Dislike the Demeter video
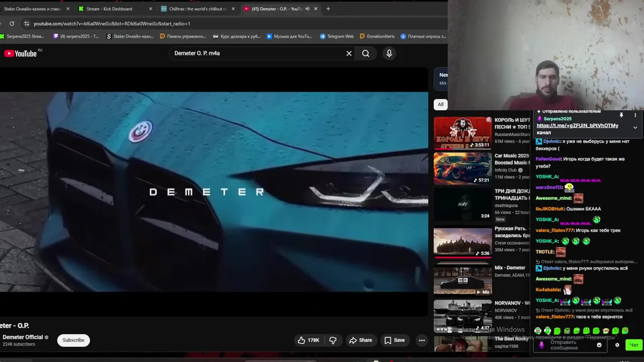Screen dimensions: 644x362 coord(333,340)
